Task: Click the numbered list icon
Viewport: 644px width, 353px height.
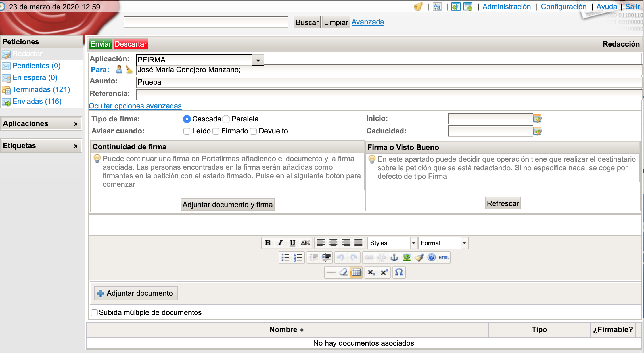Action: point(298,258)
